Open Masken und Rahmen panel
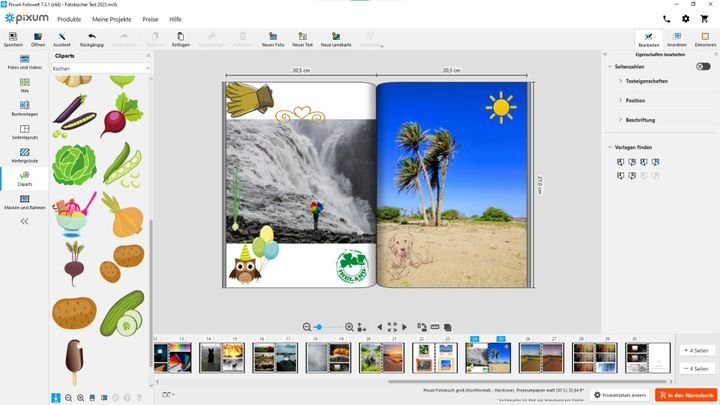Screen dimensions: 720x405 (25, 202)
